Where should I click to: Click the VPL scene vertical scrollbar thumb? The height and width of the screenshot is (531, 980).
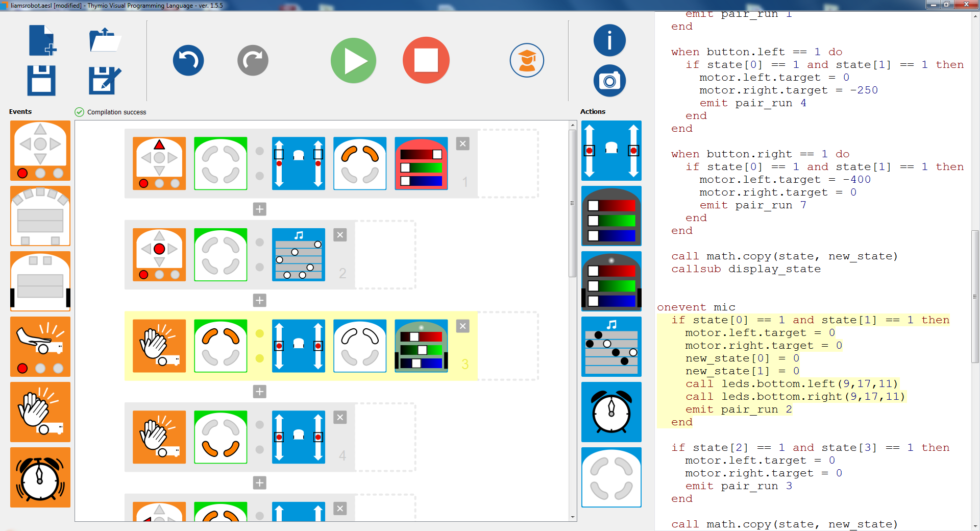(x=573, y=203)
